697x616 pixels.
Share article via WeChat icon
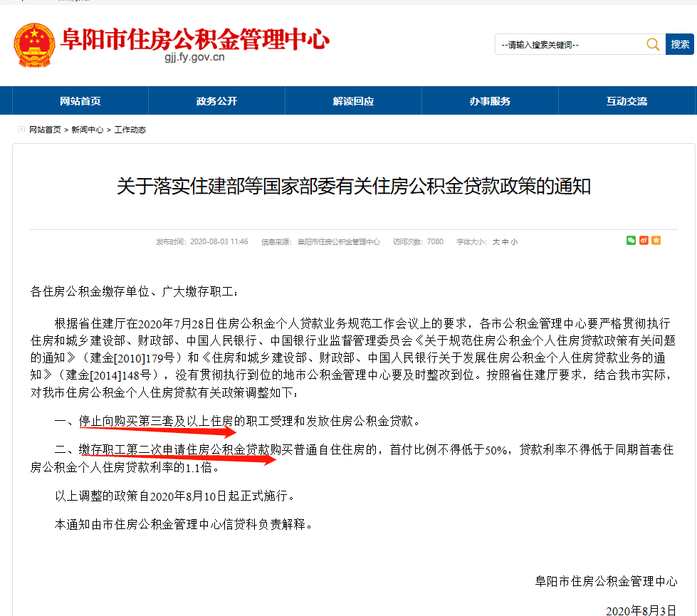(631, 241)
